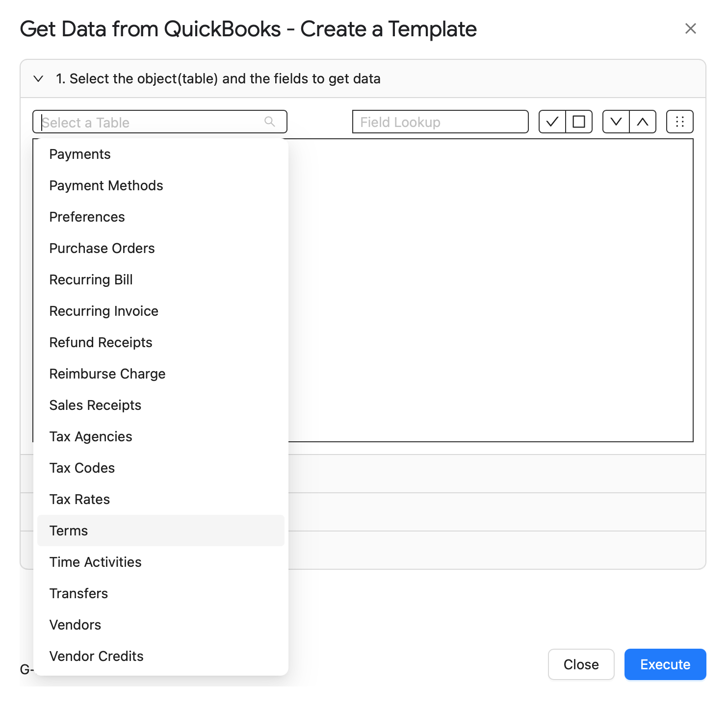
Task: Click the search magnifier in table box
Action: (269, 122)
